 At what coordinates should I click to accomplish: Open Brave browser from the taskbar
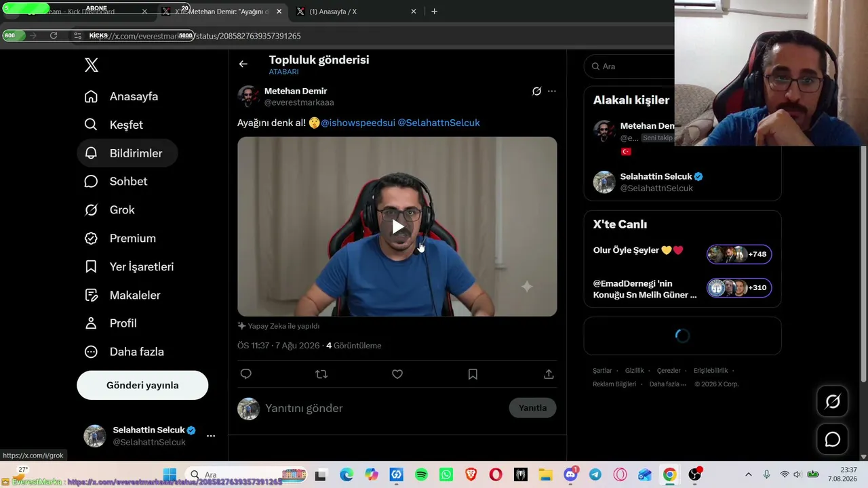pyautogui.click(x=471, y=475)
